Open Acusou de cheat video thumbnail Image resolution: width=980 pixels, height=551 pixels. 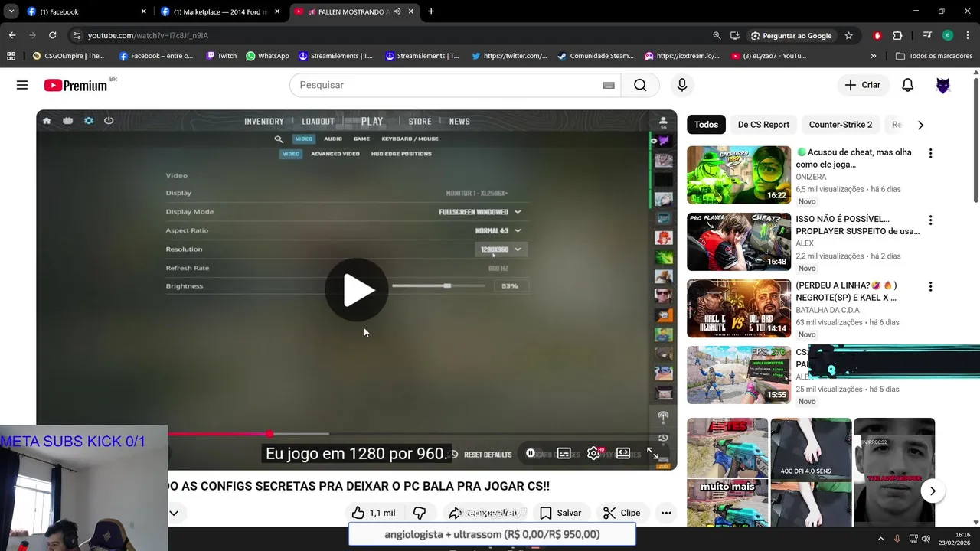(739, 175)
